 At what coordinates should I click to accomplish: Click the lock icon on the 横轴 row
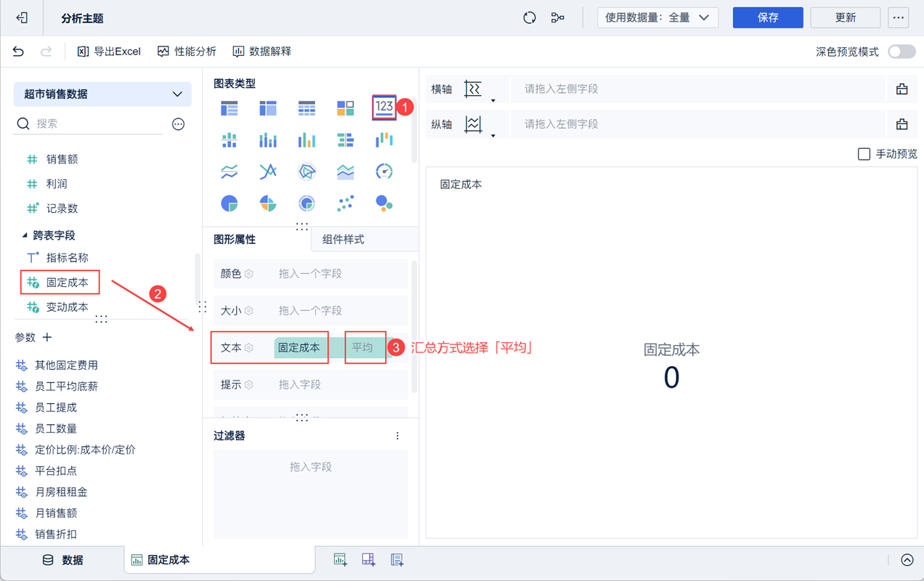[x=902, y=89]
